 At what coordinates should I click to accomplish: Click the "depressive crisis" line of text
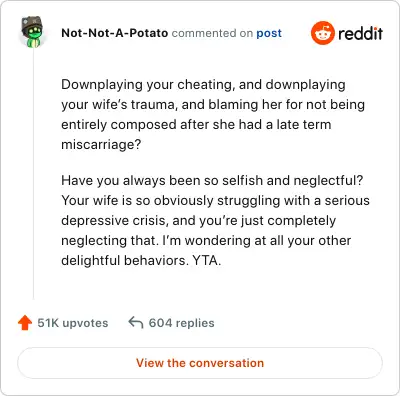point(199,221)
